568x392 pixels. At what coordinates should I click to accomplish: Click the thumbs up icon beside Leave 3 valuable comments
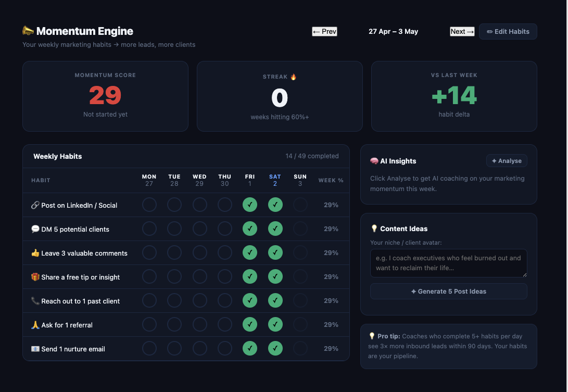35,253
